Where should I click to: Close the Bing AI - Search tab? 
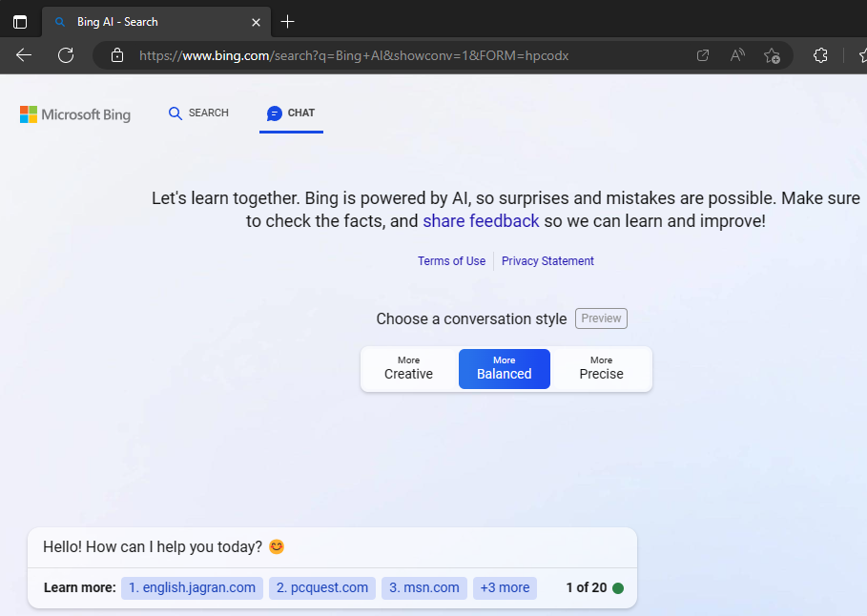(x=256, y=22)
